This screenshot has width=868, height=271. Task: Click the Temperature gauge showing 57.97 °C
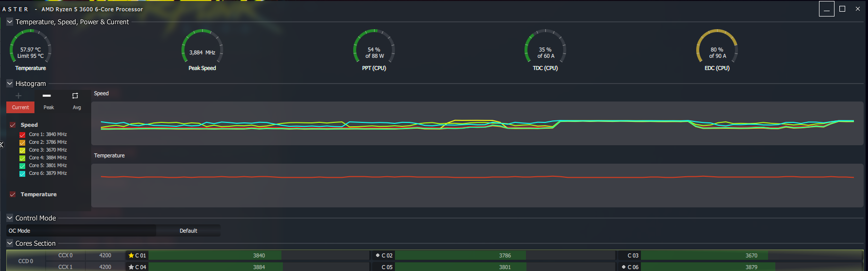[31, 50]
